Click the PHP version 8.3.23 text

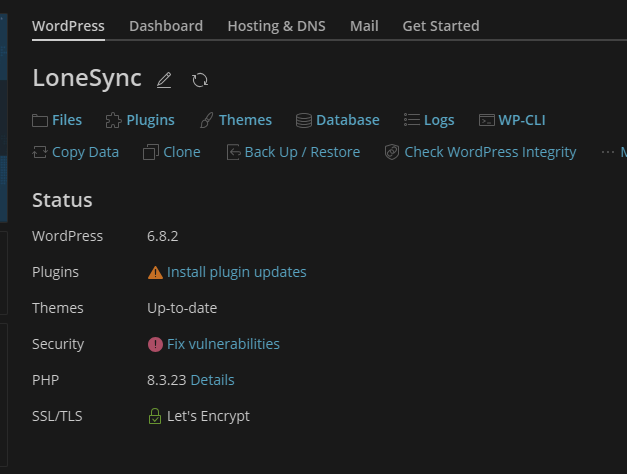tap(166, 380)
